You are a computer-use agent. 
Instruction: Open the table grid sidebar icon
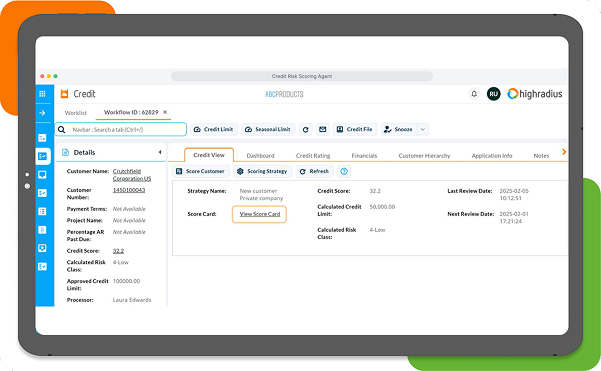point(43,212)
